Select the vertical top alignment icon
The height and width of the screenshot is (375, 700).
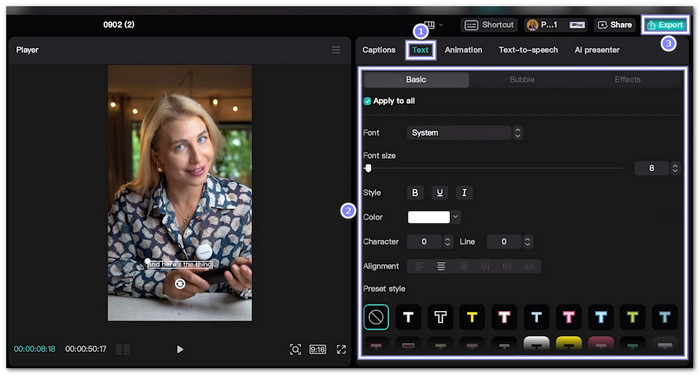click(485, 267)
